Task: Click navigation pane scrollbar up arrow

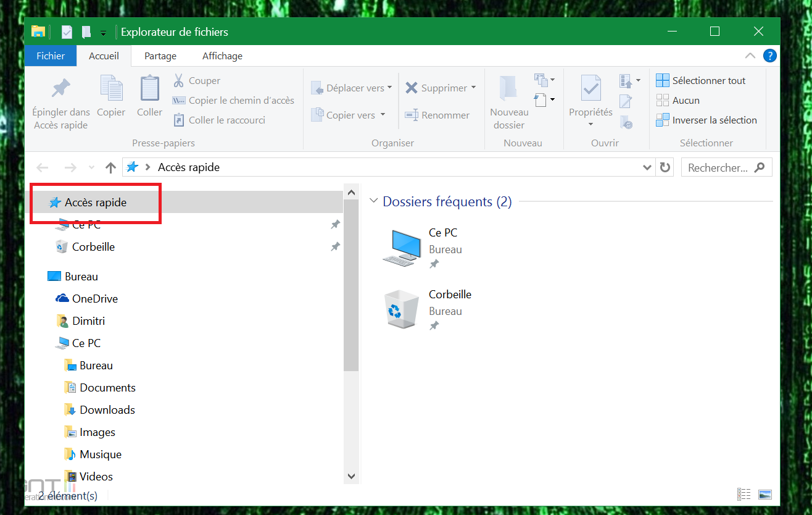Action: pyautogui.click(x=351, y=192)
